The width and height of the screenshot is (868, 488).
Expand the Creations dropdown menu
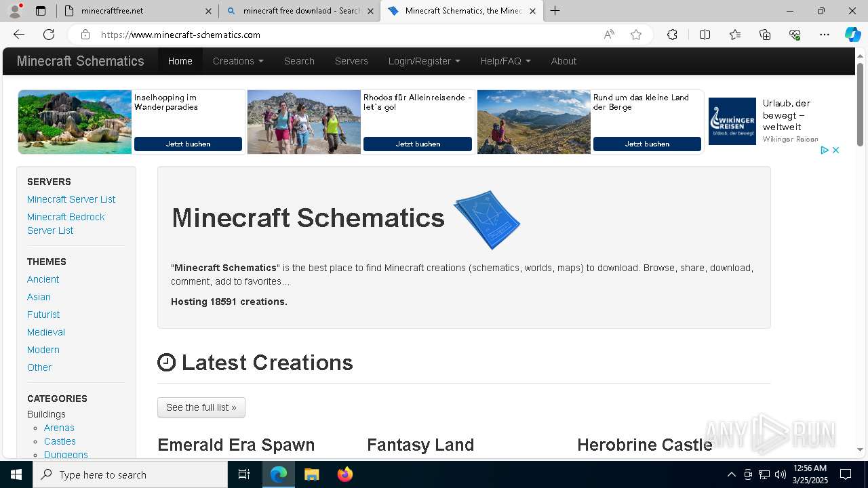point(238,61)
